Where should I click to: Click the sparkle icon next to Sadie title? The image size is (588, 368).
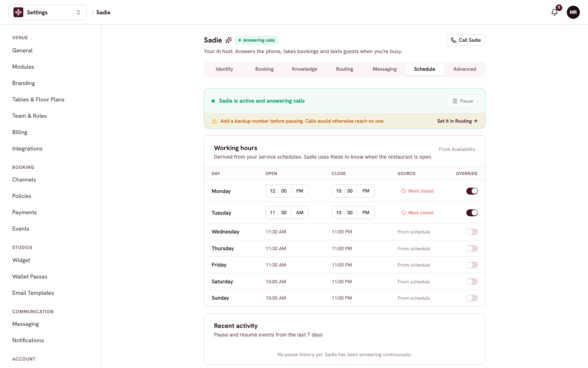[x=229, y=40]
